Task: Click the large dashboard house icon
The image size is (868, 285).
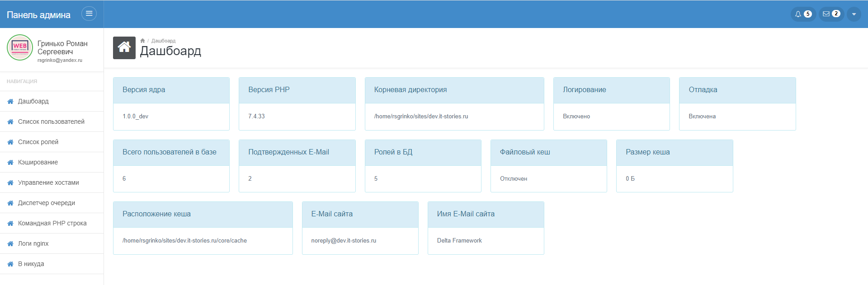Action: [124, 48]
